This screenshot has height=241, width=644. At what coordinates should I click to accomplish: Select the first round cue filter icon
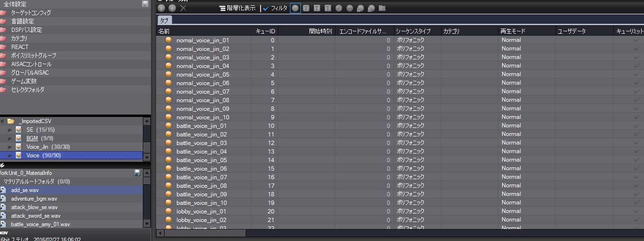(x=295, y=8)
